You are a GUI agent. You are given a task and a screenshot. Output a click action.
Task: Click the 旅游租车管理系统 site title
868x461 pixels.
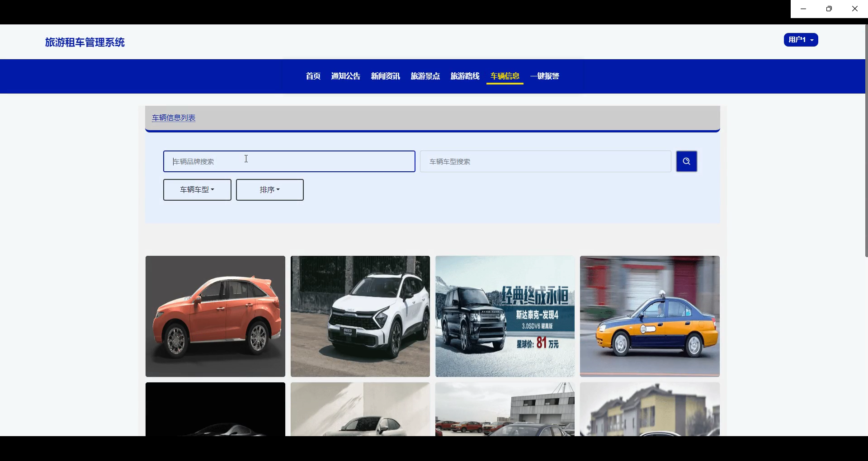[x=85, y=42]
